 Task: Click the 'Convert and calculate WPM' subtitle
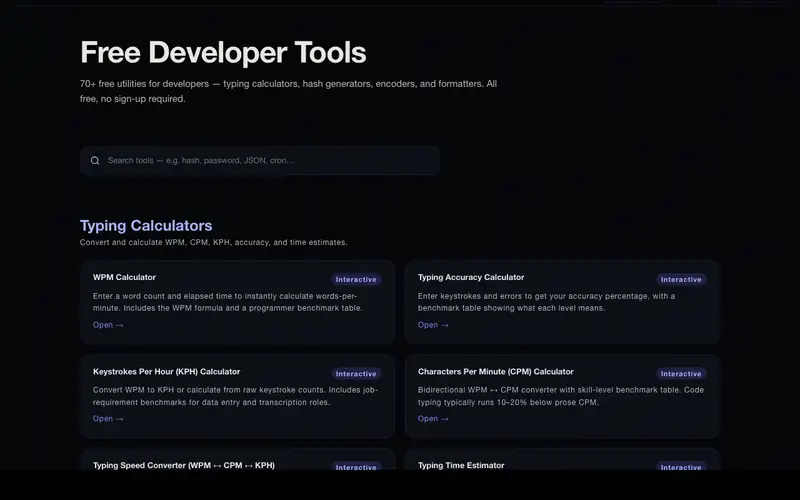(213, 242)
